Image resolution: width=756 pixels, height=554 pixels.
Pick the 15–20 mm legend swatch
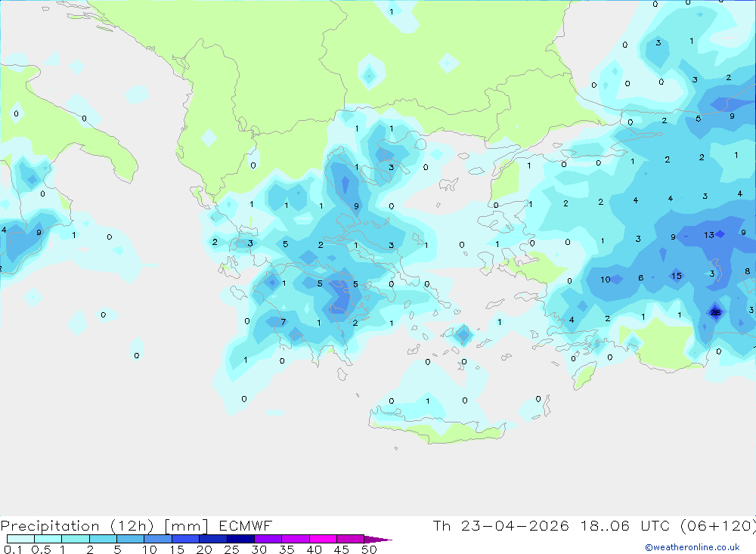click(x=185, y=539)
